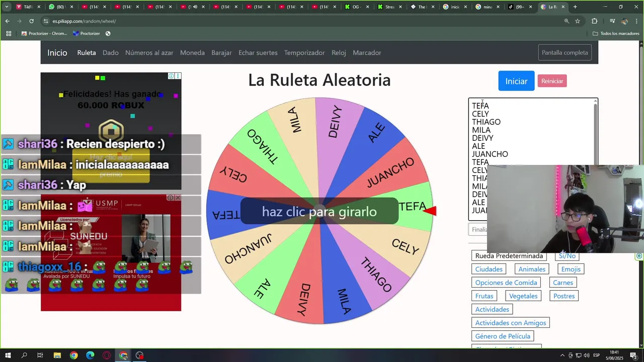Image resolution: width=644 pixels, height=362 pixels.
Task: Select Ruleta in the navigation bar
Action: pyautogui.click(x=87, y=53)
